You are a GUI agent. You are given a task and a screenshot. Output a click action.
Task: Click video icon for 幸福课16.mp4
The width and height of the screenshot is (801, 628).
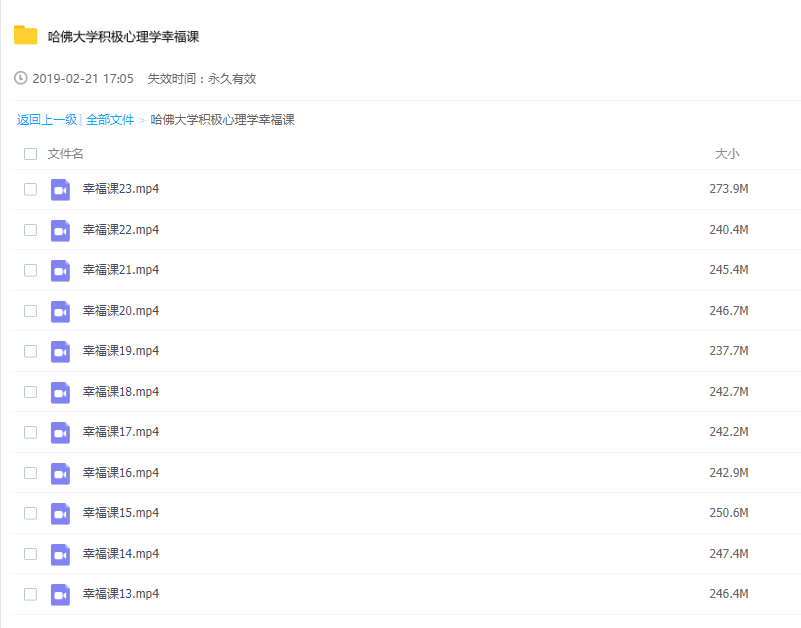pos(60,474)
